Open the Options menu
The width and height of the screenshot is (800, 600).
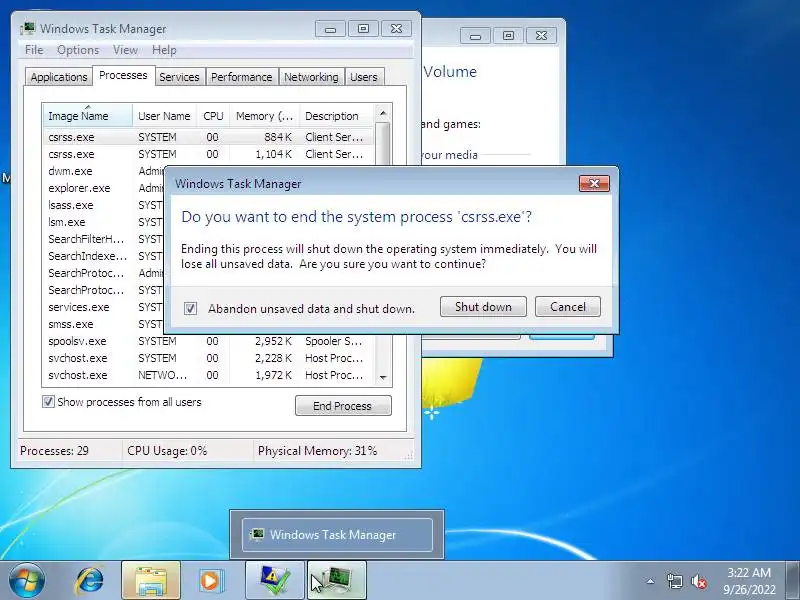pos(78,50)
